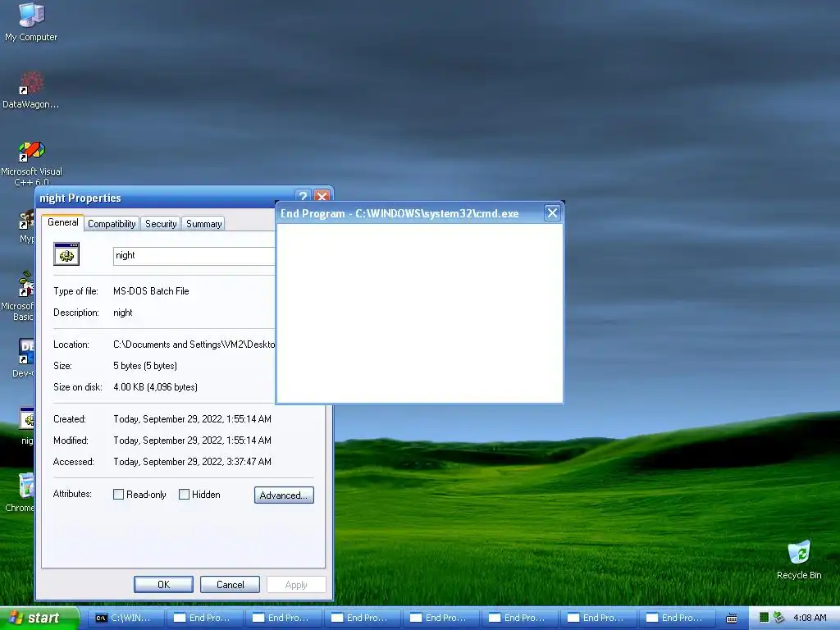Switch to the General tab
The image size is (840, 630).
[x=62, y=222]
